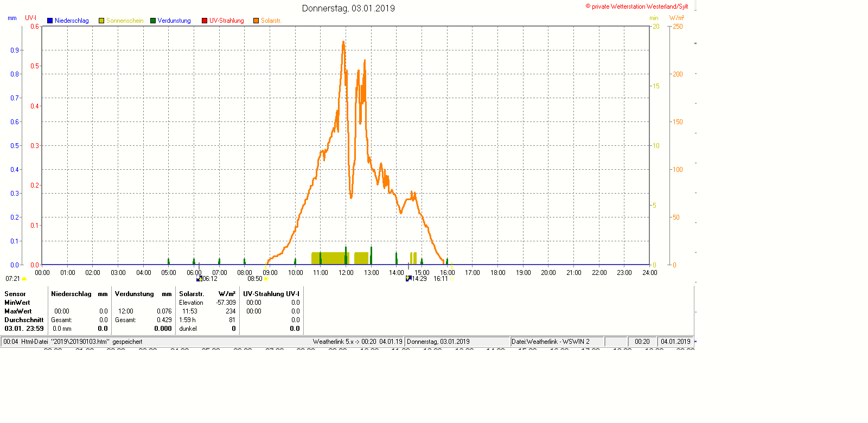Click the MaxWert row label
This screenshot has width=868, height=423.
[x=18, y=311]
